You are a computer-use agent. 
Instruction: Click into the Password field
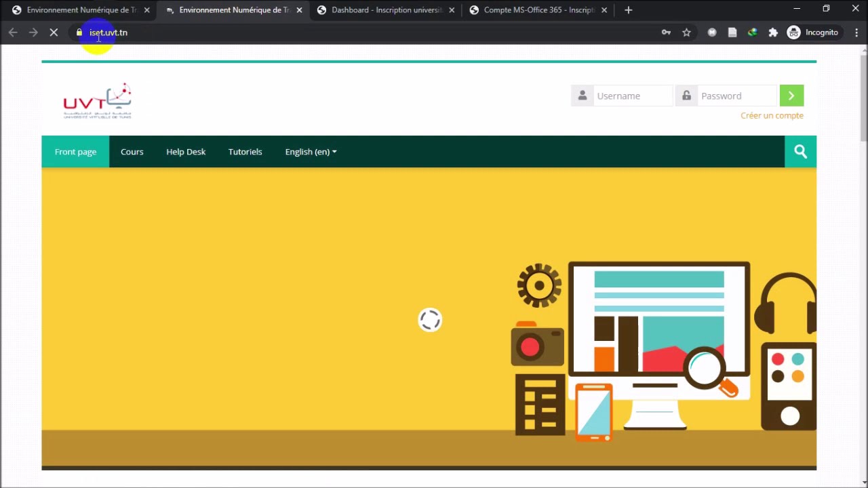click(x=736, y=96)
